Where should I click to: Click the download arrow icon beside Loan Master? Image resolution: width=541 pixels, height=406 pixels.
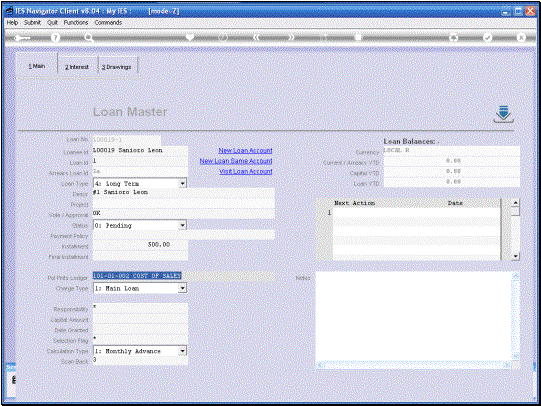[x=503, y=114]
